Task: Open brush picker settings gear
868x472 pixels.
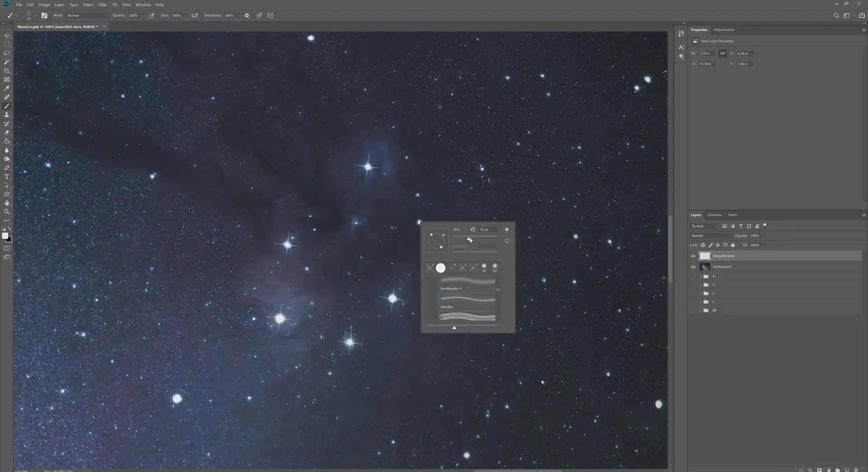Action: click(x=507, y=229)
